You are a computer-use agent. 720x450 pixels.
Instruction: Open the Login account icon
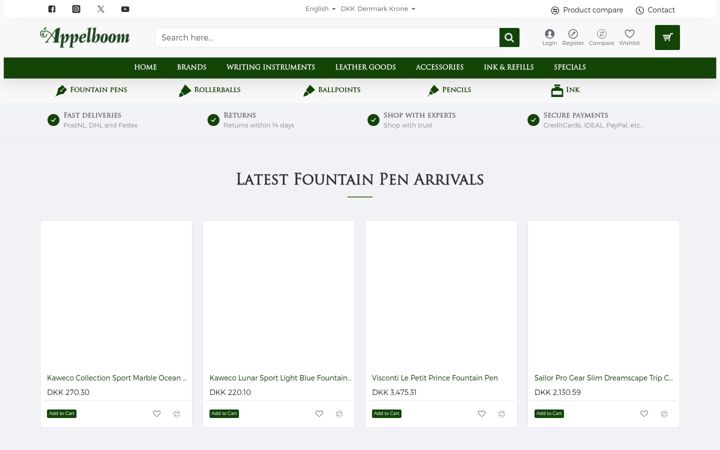click(x=549, y=37)
